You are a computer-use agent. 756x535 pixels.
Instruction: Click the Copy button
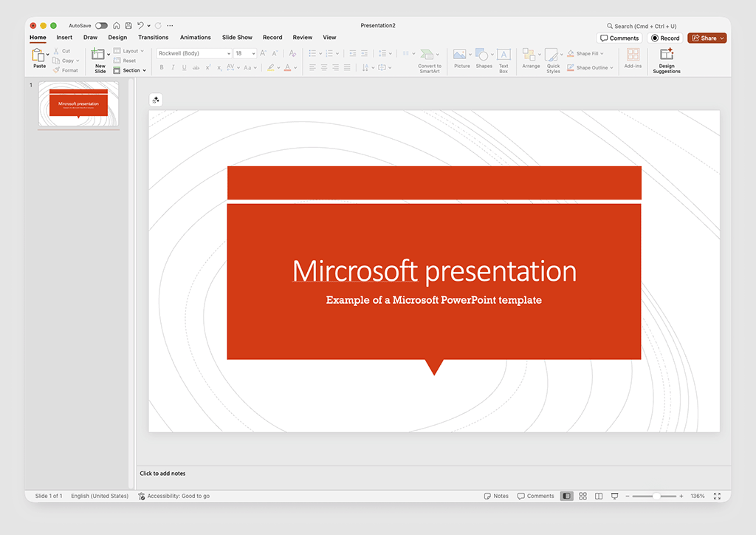pyautogui.click(x=66, y=61)
